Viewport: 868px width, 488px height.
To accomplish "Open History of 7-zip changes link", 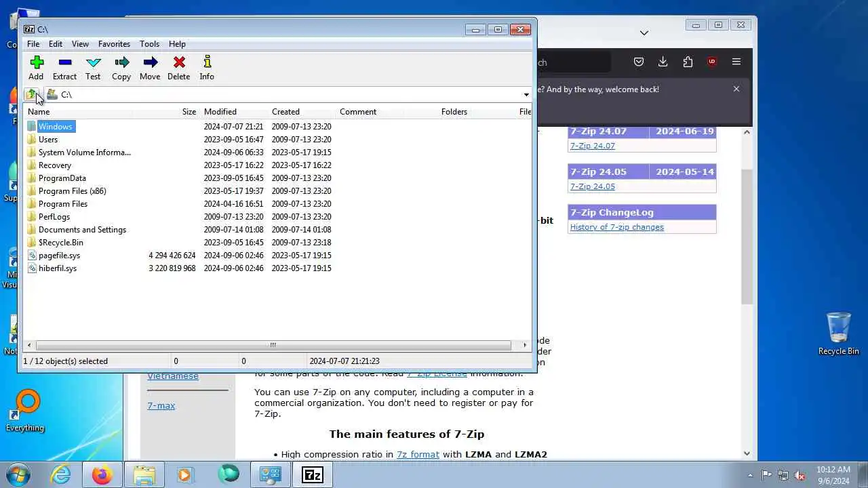I will coord(617,227).
